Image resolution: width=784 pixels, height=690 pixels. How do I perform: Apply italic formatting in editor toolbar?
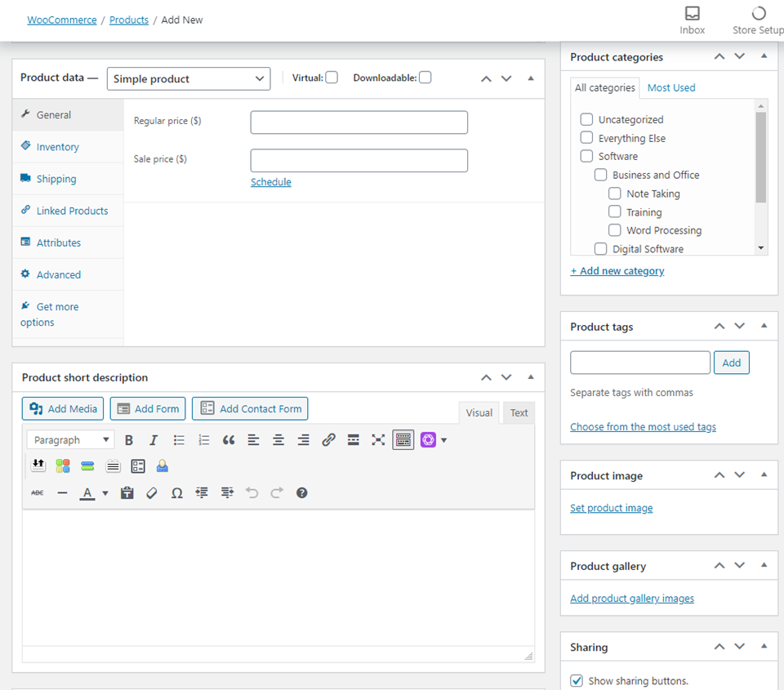[154, 440]
